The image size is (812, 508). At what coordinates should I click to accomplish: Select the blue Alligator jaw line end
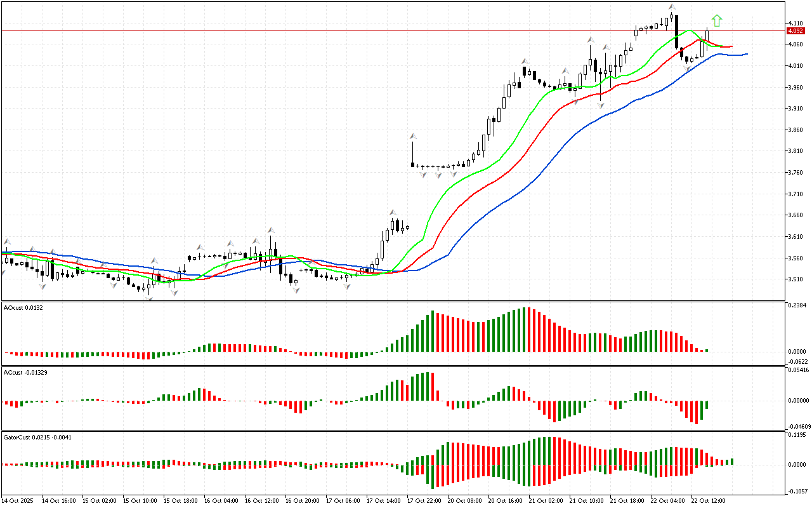click(745, 54)
